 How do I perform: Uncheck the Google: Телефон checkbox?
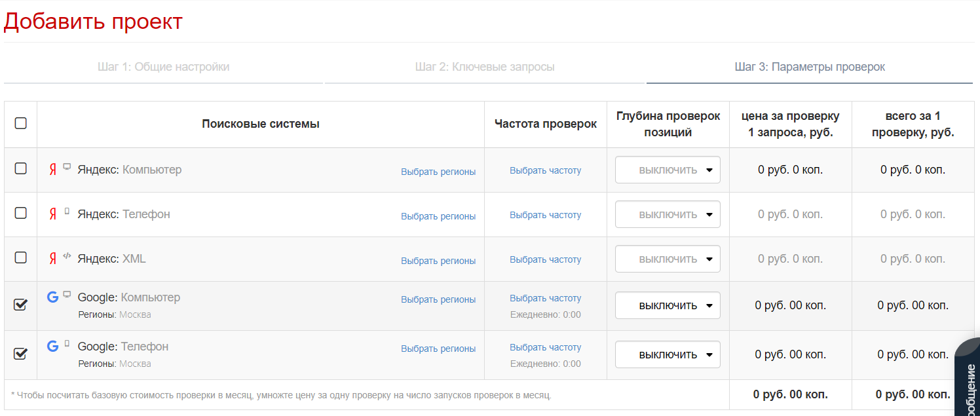coord(21,354)
